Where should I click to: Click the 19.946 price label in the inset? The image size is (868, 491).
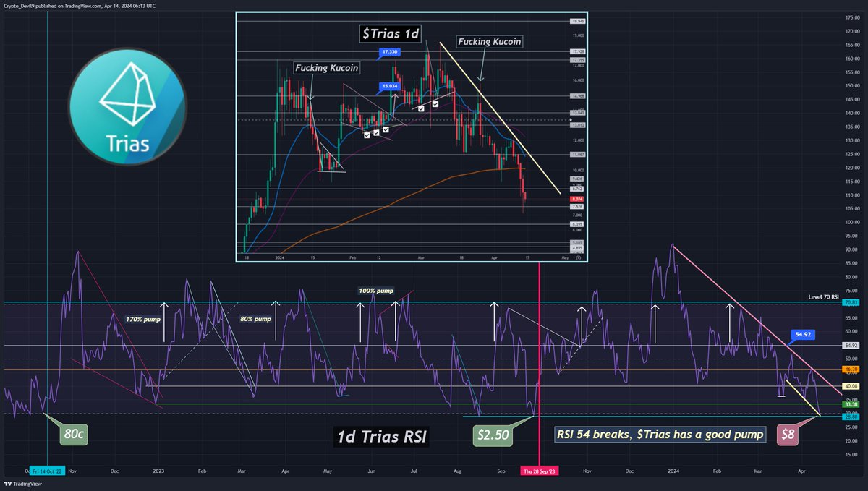[577, 22]
